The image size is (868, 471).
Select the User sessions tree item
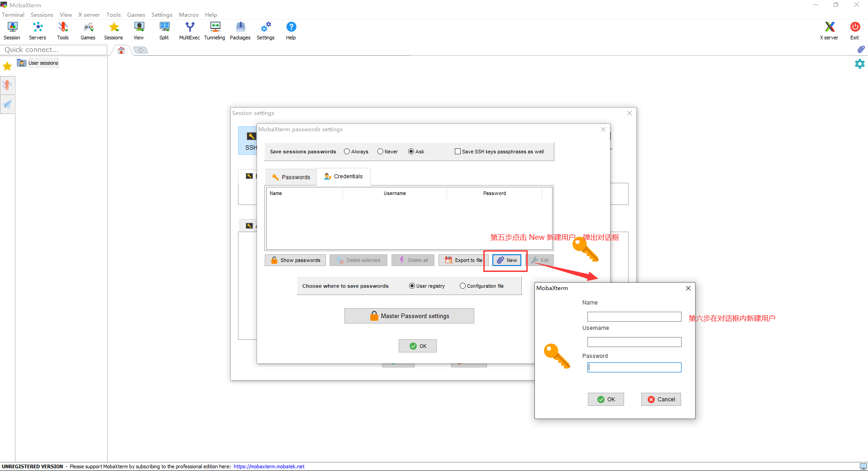pyautogui.click(x=38, y=63)
